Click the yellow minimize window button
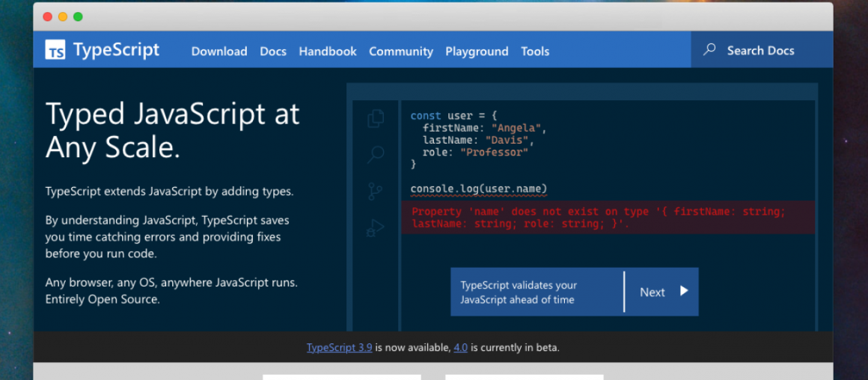868x380 pixels. point(63,16)
